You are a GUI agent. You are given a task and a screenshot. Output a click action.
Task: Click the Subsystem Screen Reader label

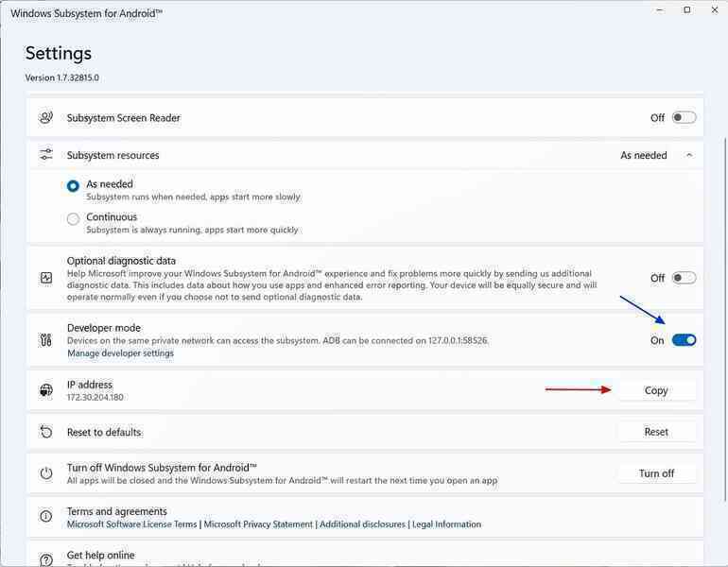click(124, 118)
